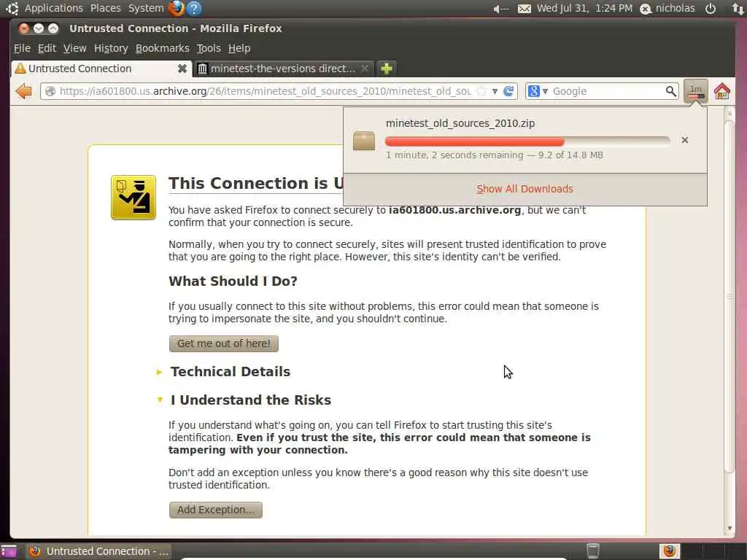Open the Tools menu

click(209, 48)
